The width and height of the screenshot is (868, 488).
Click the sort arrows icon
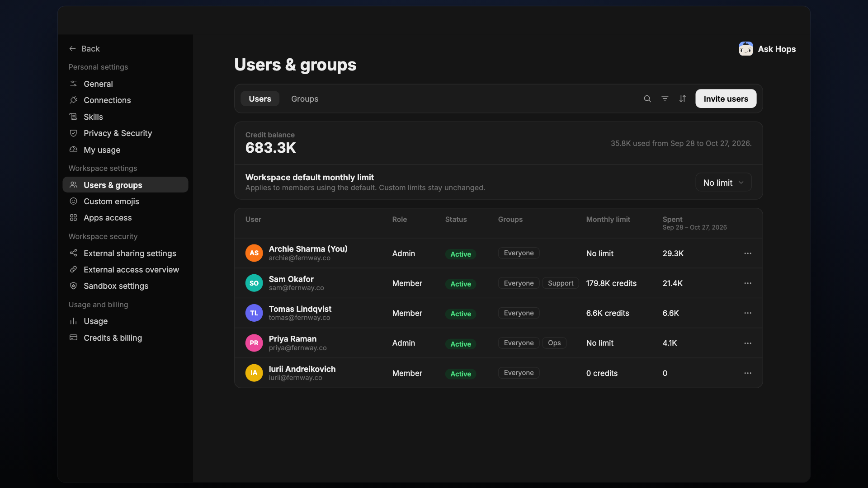682,99
